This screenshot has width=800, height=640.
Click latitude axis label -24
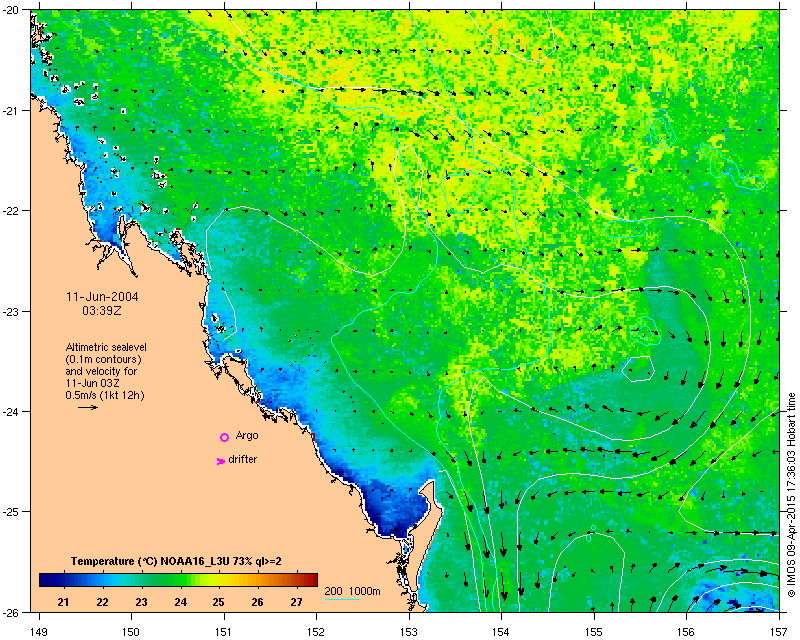[x=12, y=411]
